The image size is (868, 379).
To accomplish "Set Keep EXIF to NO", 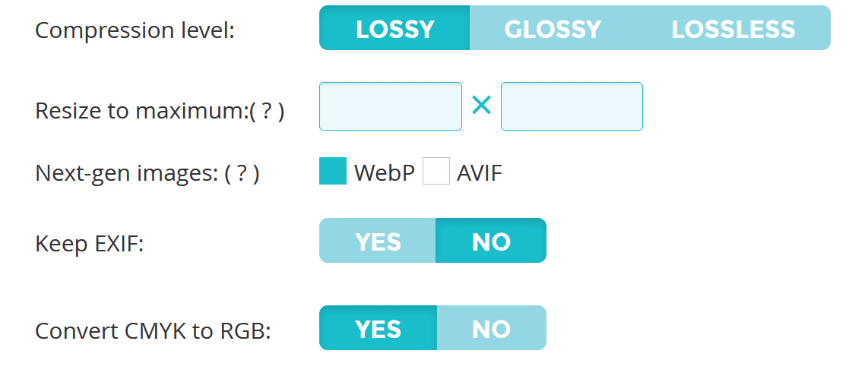I will tap(491, 242).
